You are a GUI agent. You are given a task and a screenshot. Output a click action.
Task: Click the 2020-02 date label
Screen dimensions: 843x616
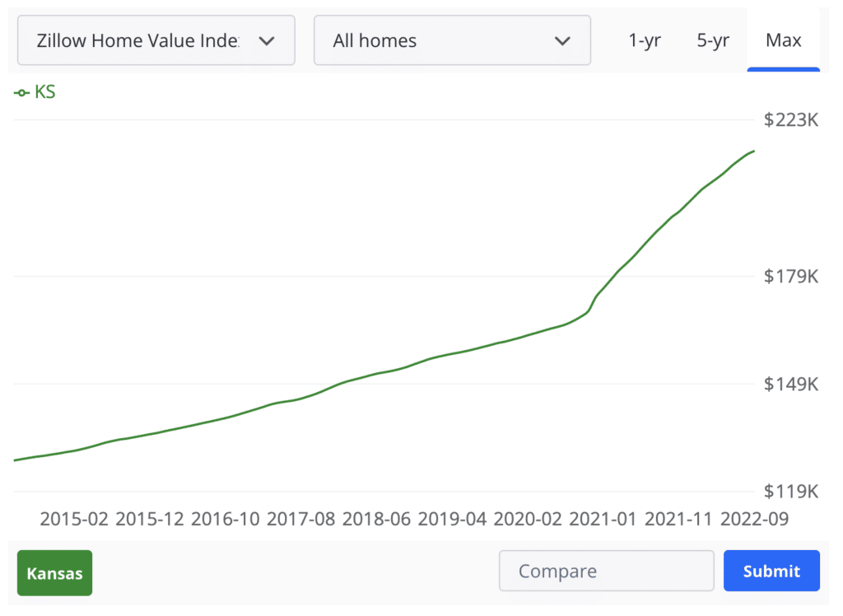(528, 519)
